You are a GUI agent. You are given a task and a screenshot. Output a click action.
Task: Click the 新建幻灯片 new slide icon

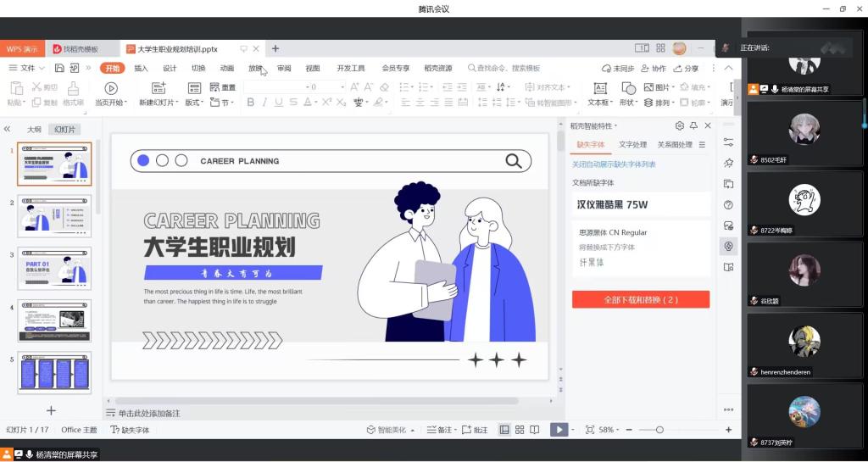pyautogui.click(x=158, y=87)
